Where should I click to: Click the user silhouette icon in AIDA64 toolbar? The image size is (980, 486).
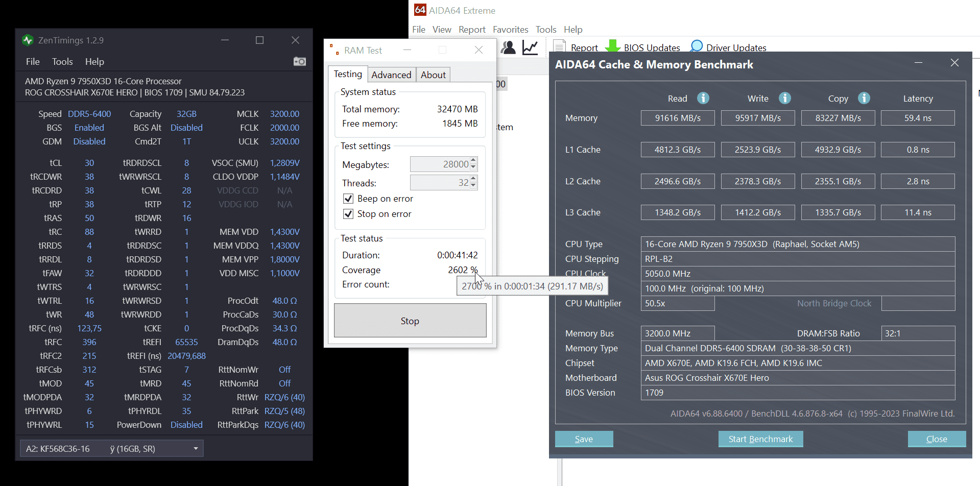508,47
